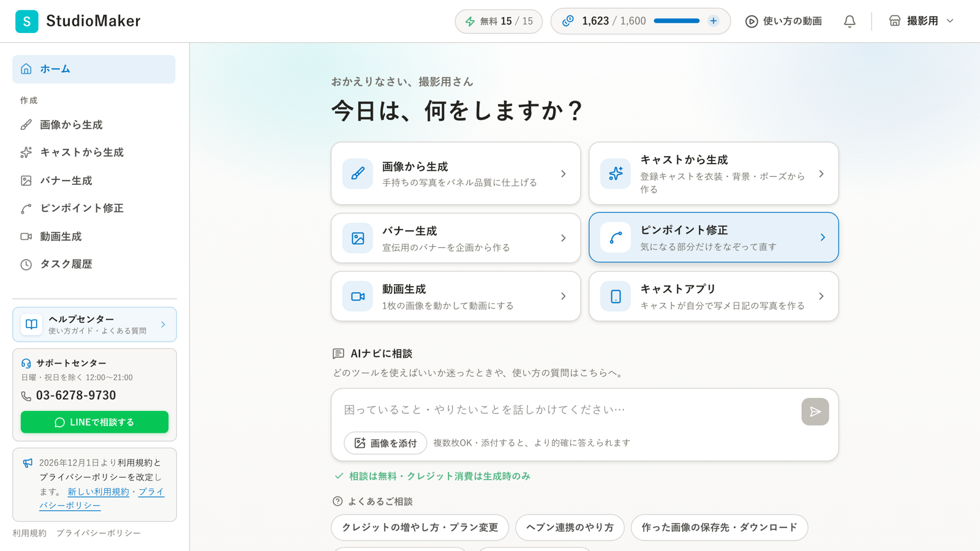Click the support phone number 03-6278-9730

[x=76, y=395]
